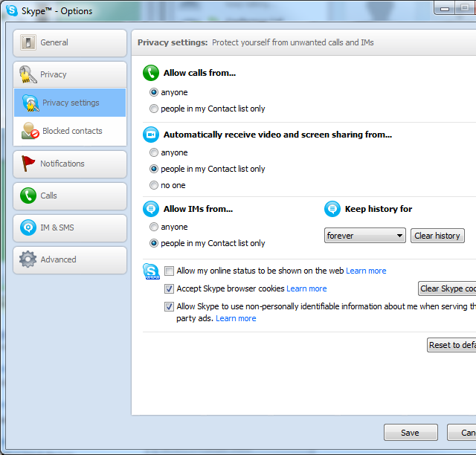Viewport: 476px width, 455px height.
Task: Select contact list only under Allow IMs from
Action: (154, 243)
